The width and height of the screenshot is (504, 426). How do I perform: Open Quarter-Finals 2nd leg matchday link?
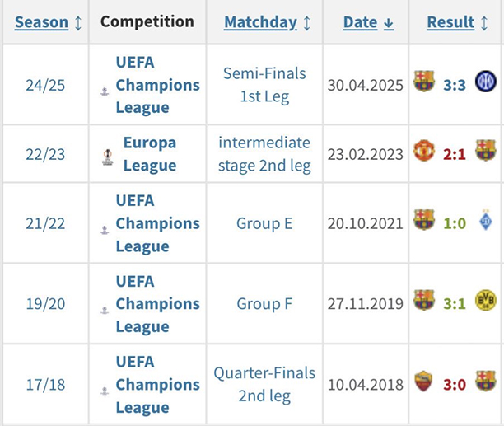264,384
